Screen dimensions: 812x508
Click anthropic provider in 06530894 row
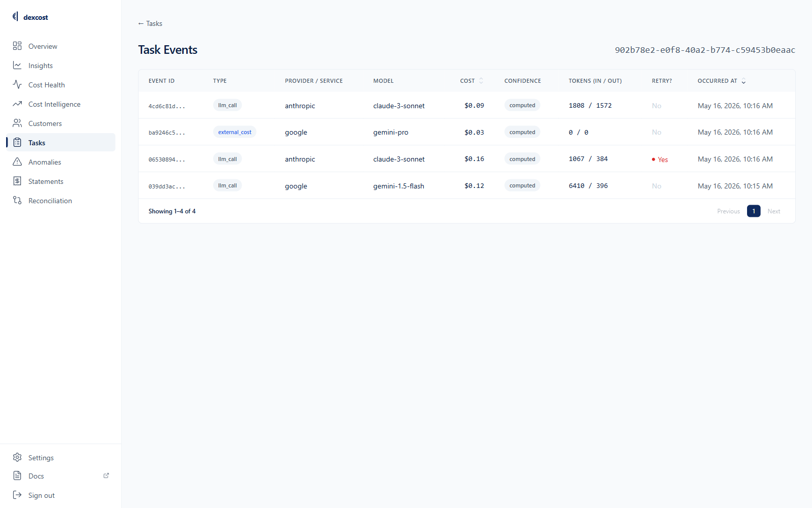click(x=300, y=159)
